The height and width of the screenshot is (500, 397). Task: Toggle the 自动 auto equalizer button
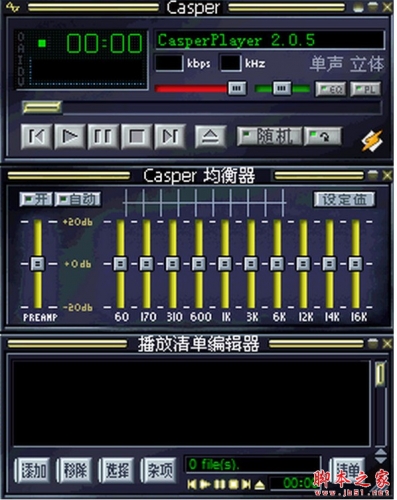tap(78, 199)
